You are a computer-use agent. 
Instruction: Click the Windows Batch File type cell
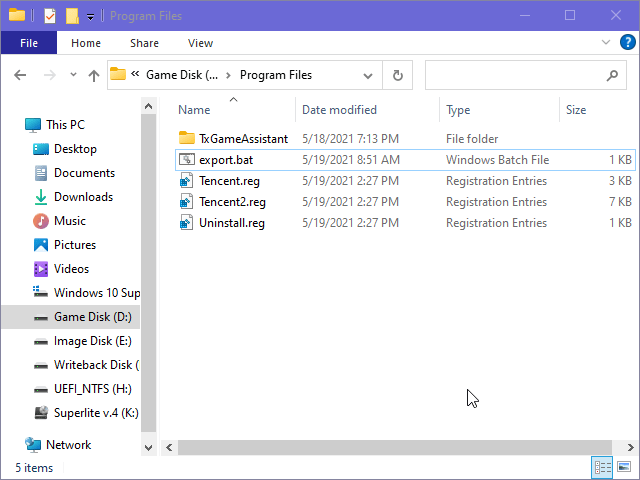(x=497, y=160)
